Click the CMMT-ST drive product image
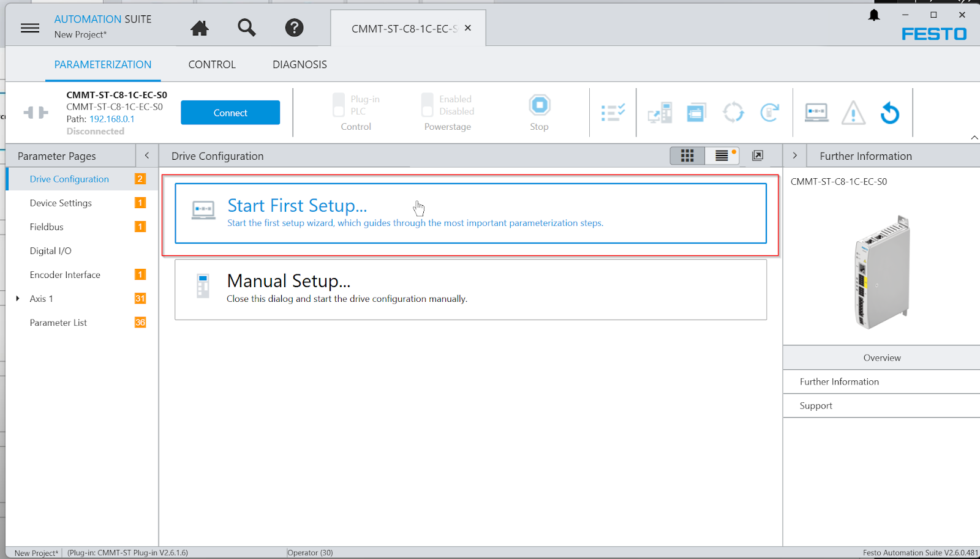 (882, 272)
